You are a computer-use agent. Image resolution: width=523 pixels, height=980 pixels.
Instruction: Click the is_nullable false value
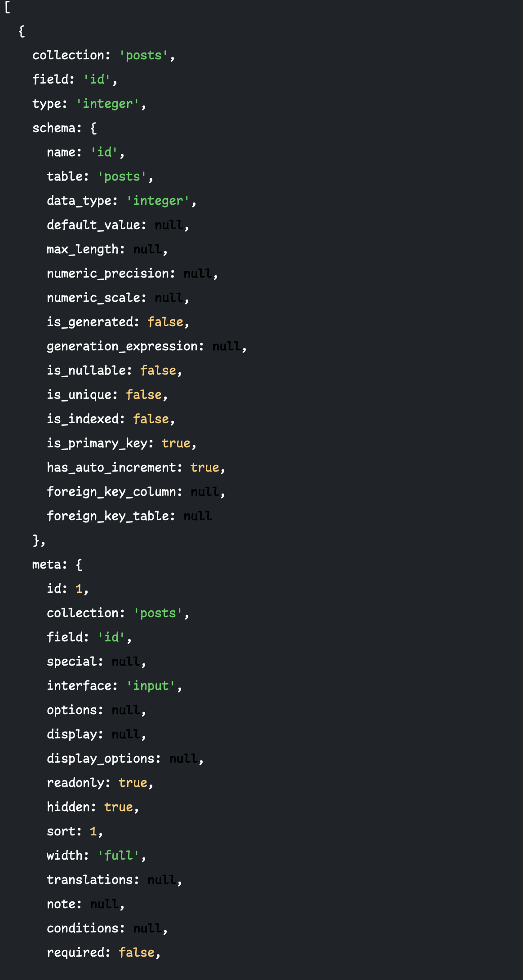[x=158, y=371]
